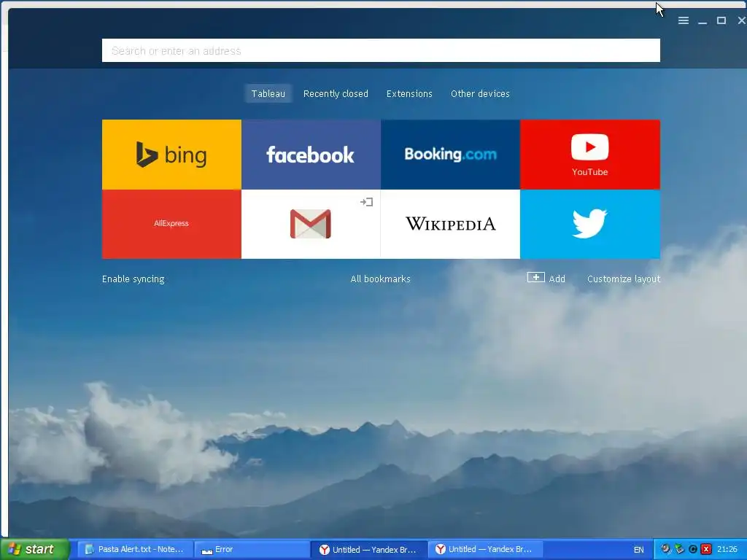Switch to the Error window in taskbar

click(x=252, y=549)
